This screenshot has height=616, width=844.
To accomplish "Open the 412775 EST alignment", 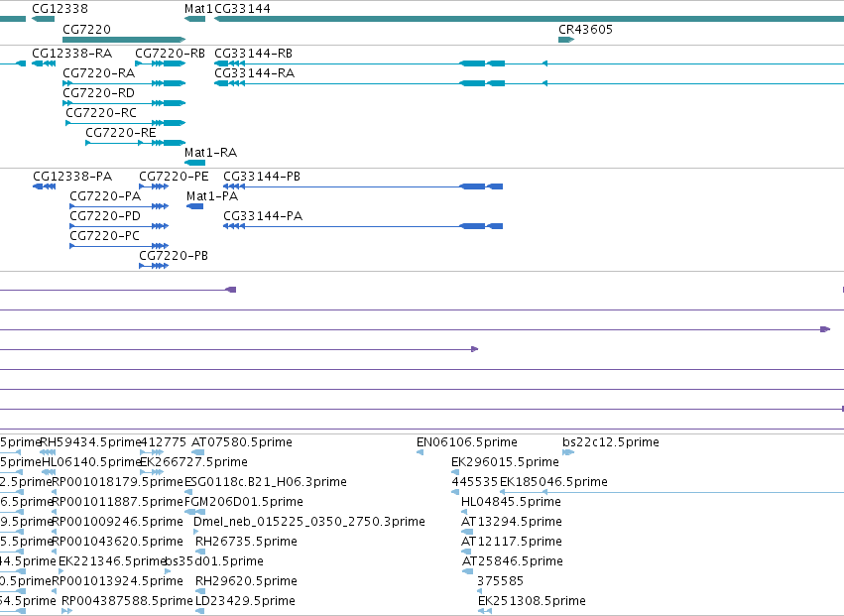I will [x=152, y=452].
